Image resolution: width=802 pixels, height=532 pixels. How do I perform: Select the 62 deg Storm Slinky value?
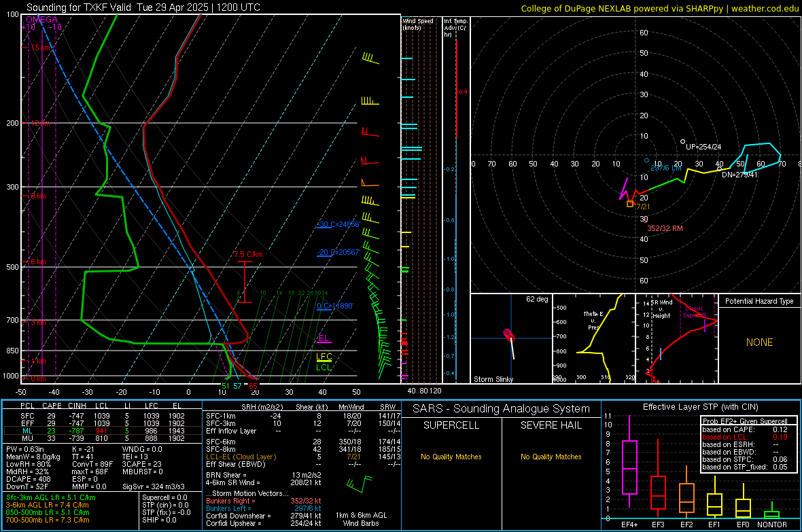pyautogui.click(x=537, y=299)
